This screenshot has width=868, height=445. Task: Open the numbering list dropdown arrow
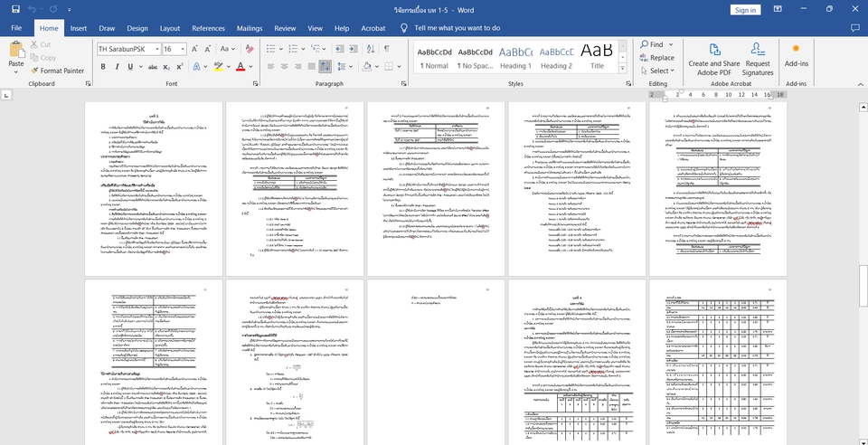[304, 49]
